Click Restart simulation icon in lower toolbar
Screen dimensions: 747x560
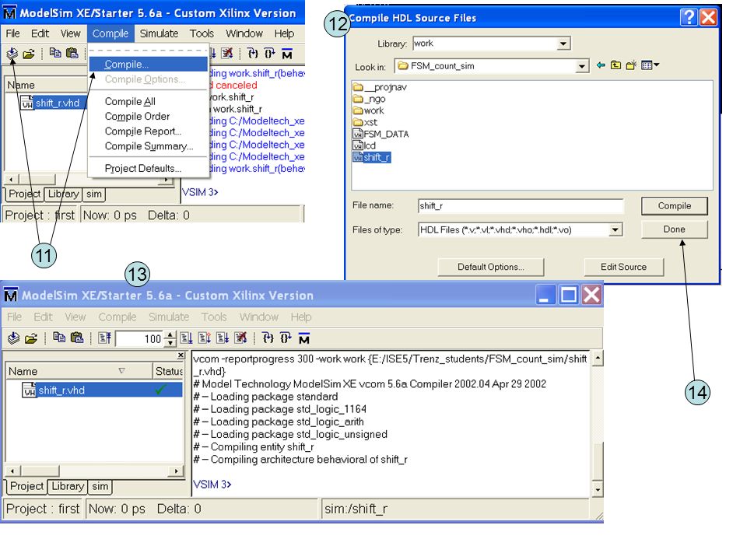[104, 338]
